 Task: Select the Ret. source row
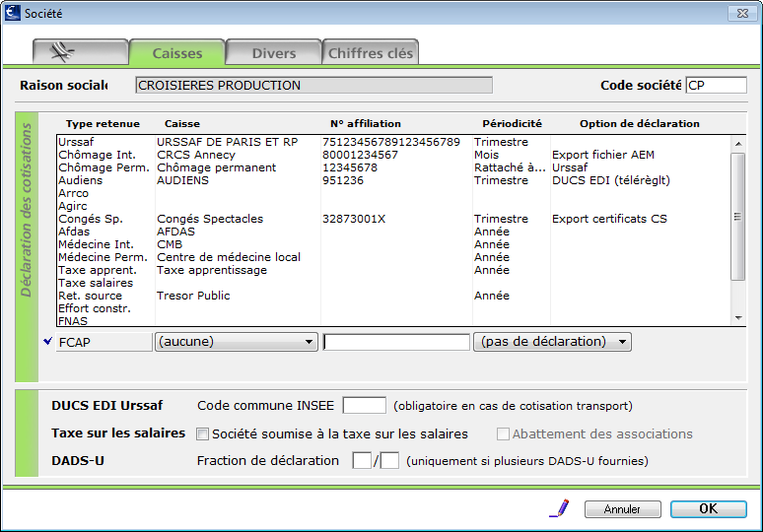(x=393, y=296)
